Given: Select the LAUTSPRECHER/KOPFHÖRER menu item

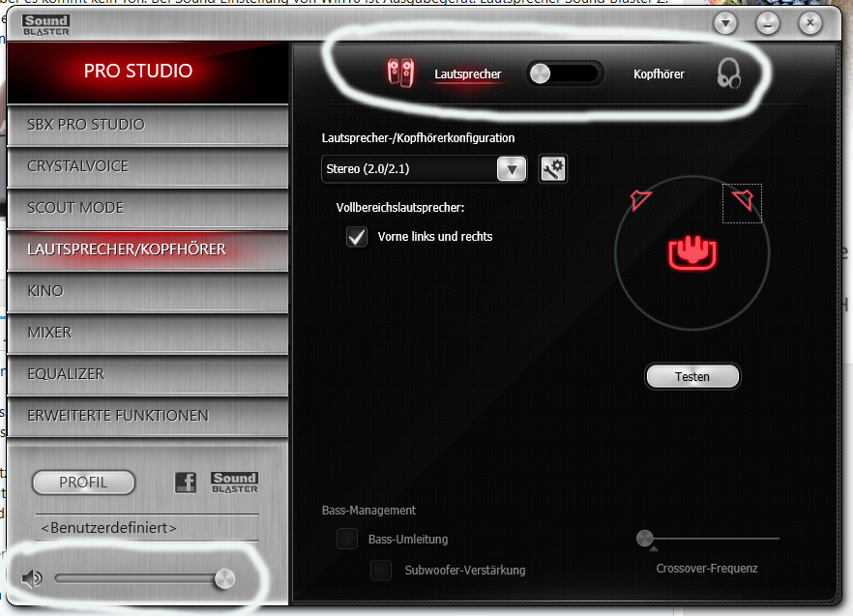Looking at the screenshot, I should click(147, 249).
